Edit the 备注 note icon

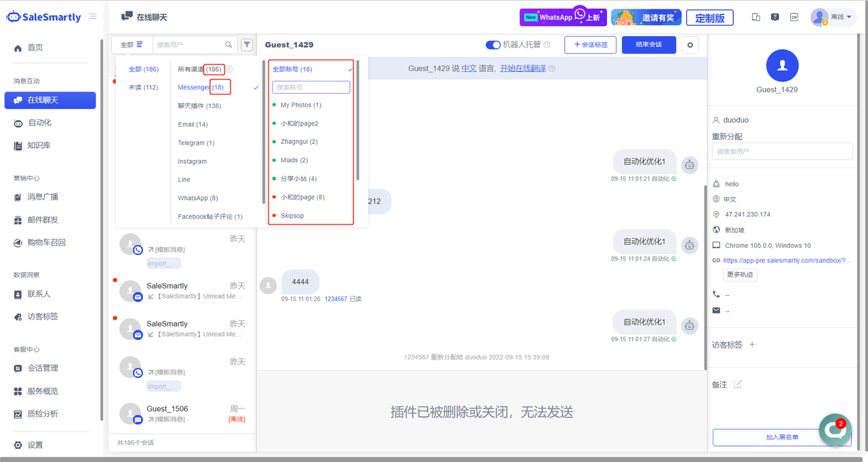coord(738,385)
